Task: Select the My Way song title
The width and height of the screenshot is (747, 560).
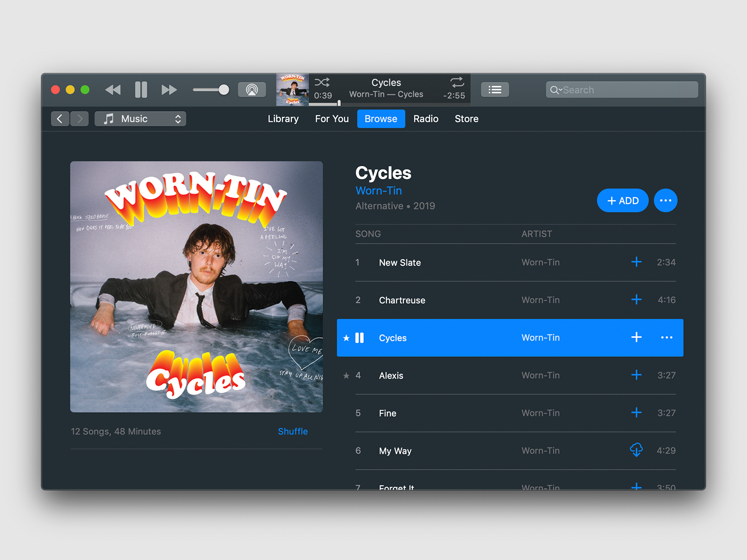Action: click(395, 451)
